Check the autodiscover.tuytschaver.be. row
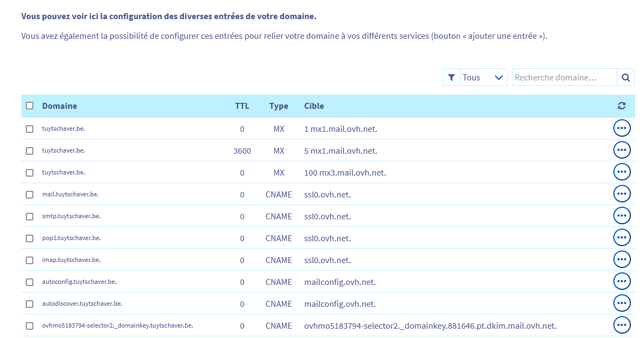Screen dimensions: 644x338 [30, 304]
